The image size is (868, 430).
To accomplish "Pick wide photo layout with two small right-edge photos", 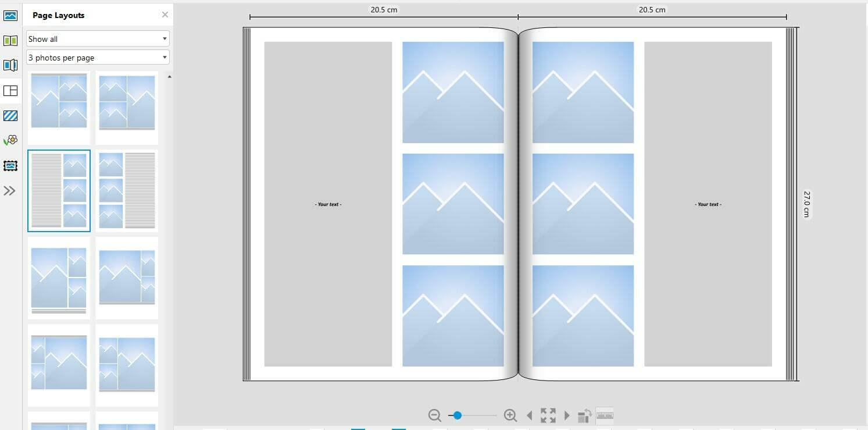I will tap(127, 278).
